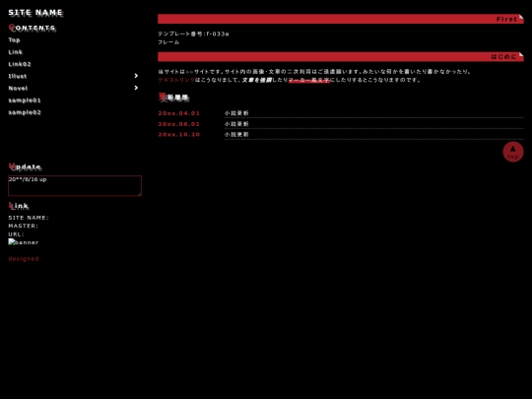The image size is (532, 399).
Task: Click the round red top button
Action: point(513,152)
